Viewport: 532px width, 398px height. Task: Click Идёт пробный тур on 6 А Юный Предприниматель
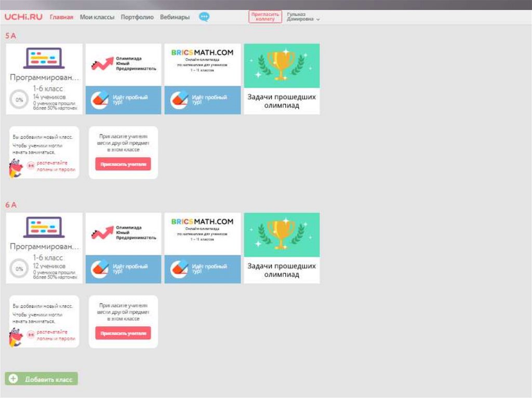click(x=130, y=269)
